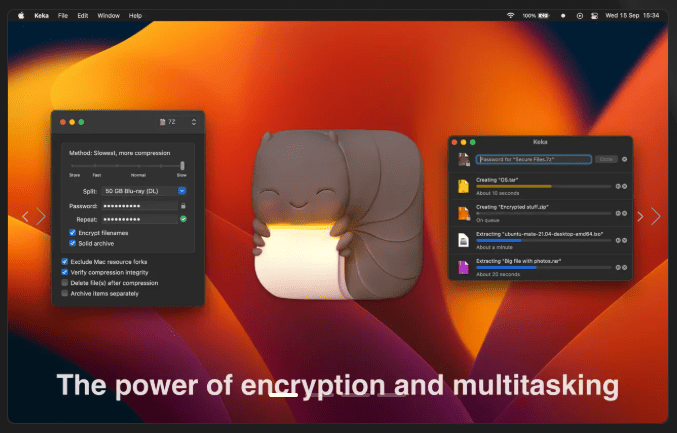Click the Encrypted stuff.zip progress bar
Screen dimensions: 677x433
[544, 213]
